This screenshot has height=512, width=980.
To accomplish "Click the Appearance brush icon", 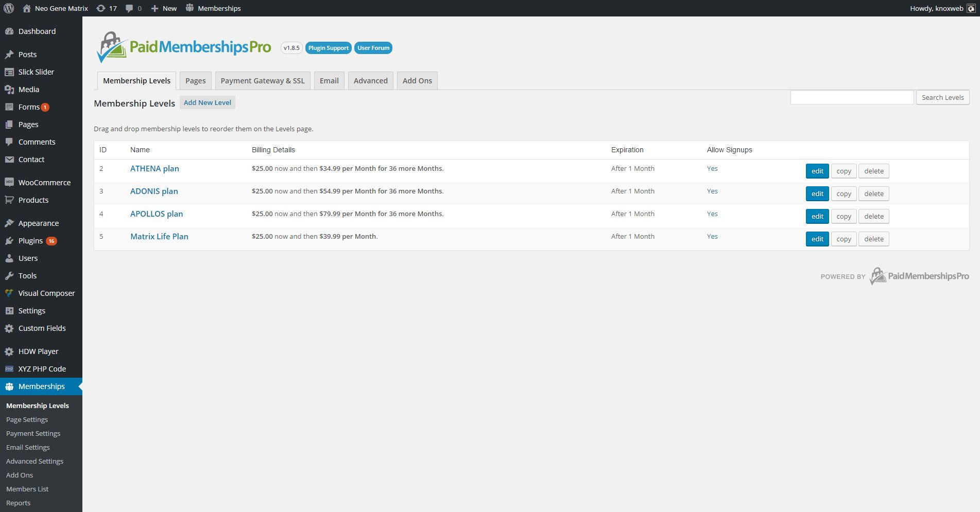I will [9, 223].
